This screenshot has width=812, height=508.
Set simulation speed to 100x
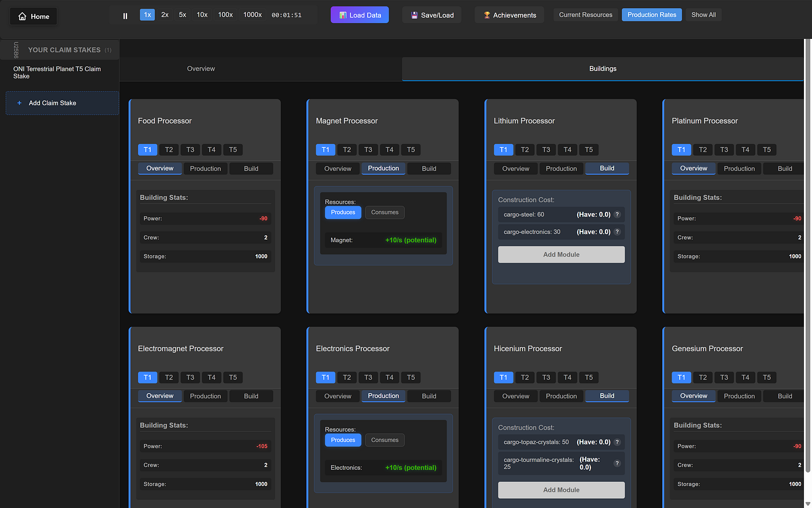[x=225, y=15]
